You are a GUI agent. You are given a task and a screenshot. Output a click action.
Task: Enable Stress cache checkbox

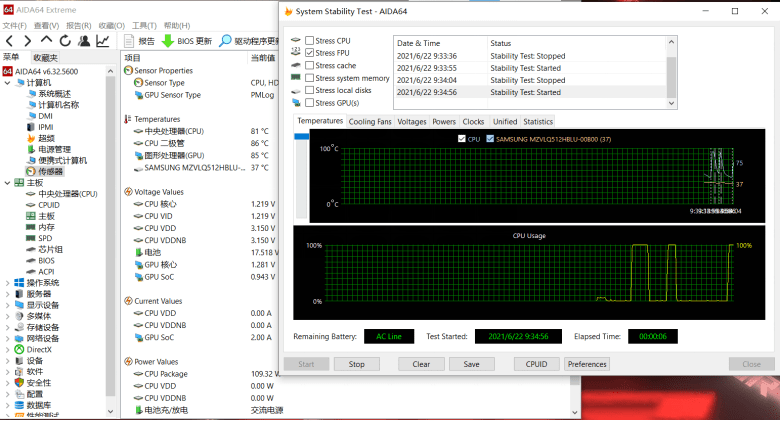(x=309, y=65)
